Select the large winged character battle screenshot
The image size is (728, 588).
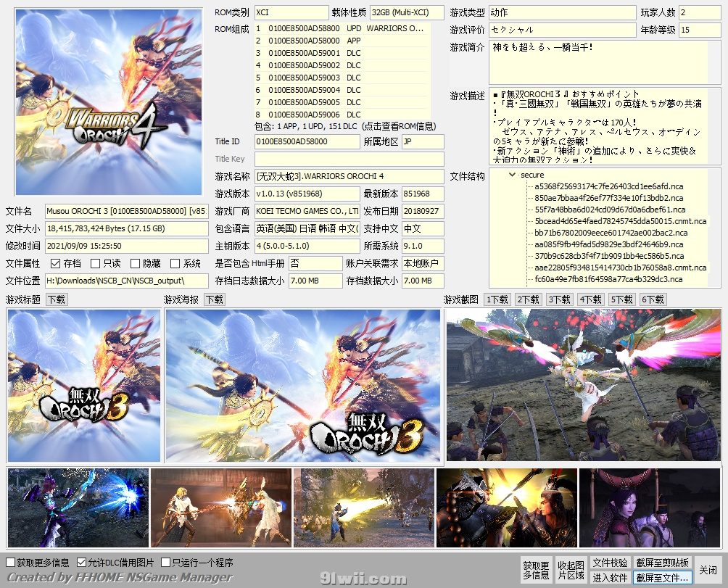[x=583, y=386]
